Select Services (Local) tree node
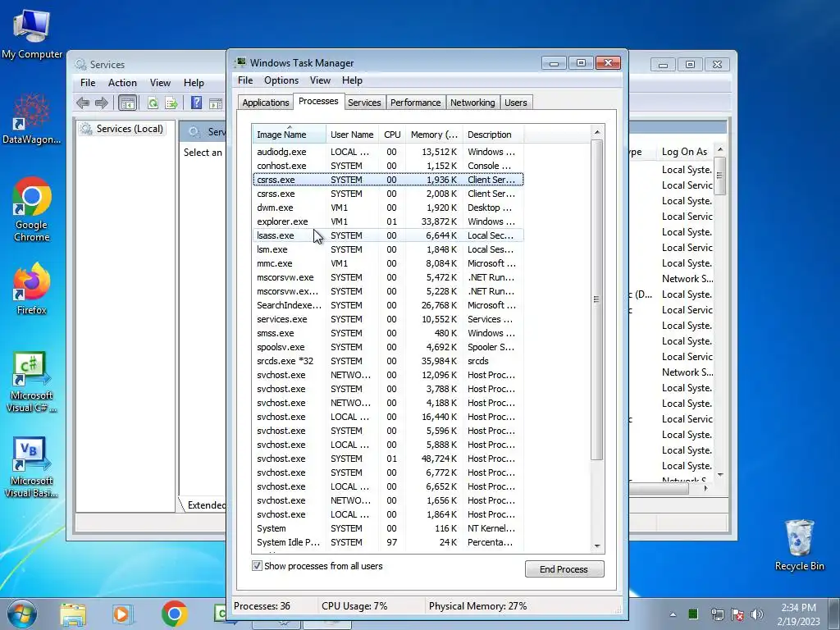840x630 pixels. click(122, 129)
